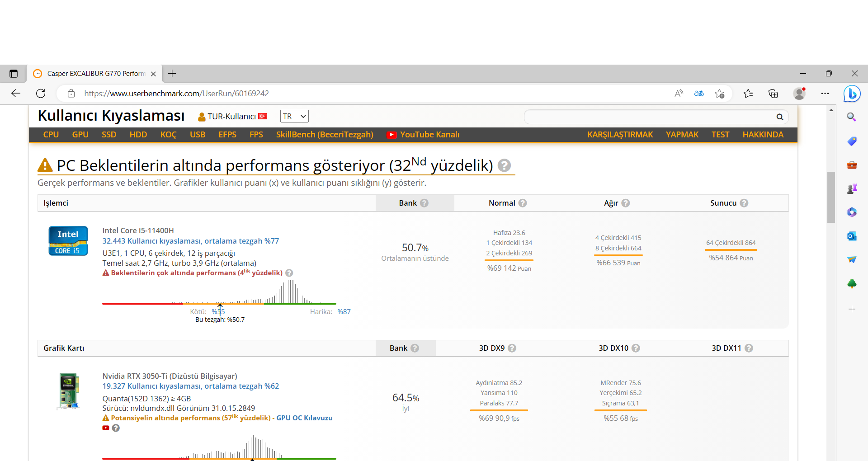Click help icon after CPU performance warning
Viewport: 868px width, 461px height.
289,273
